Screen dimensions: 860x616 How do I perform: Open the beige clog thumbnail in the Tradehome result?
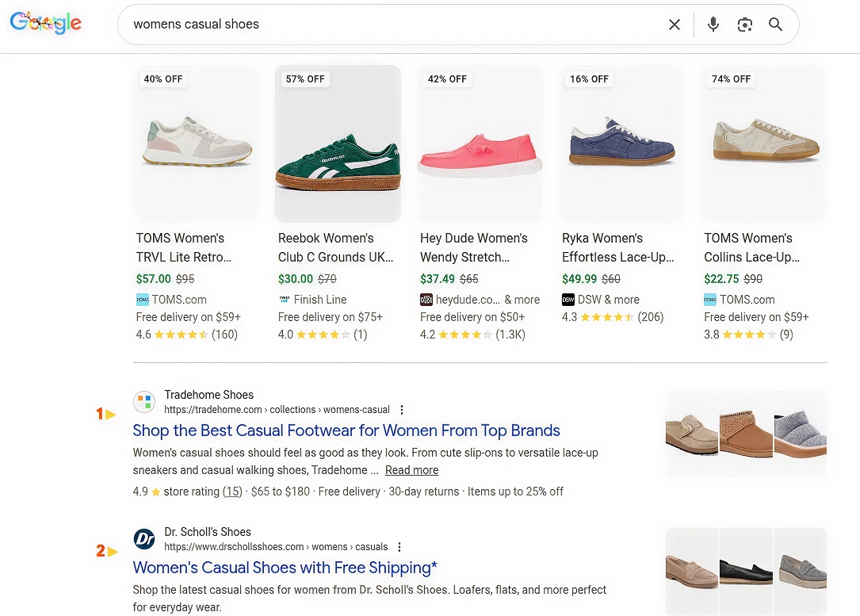(x=692, y=434)
